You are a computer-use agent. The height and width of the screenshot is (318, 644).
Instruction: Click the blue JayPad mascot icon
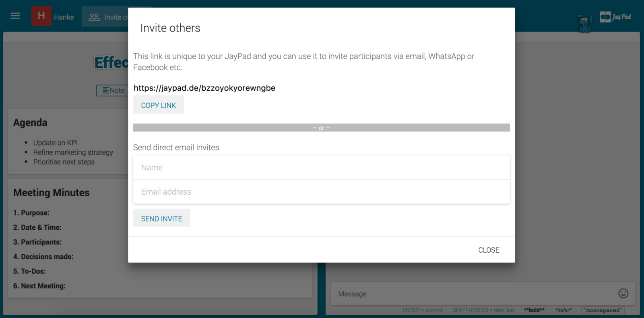pos(584,22)
